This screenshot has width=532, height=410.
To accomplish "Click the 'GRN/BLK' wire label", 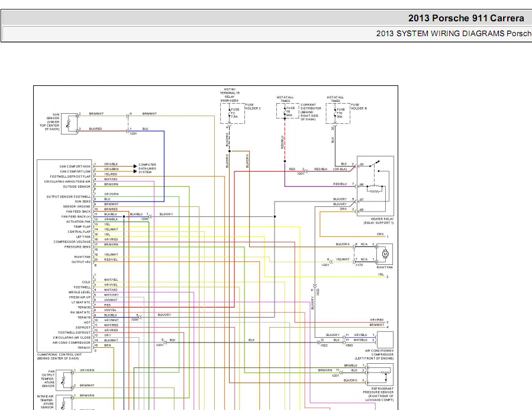I will point(111,219).
